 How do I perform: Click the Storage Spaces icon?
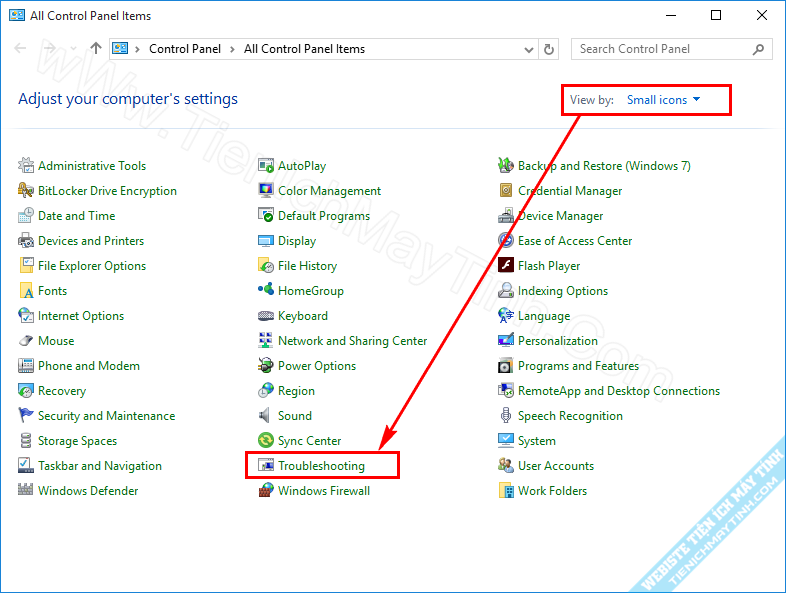coord(26,441)
